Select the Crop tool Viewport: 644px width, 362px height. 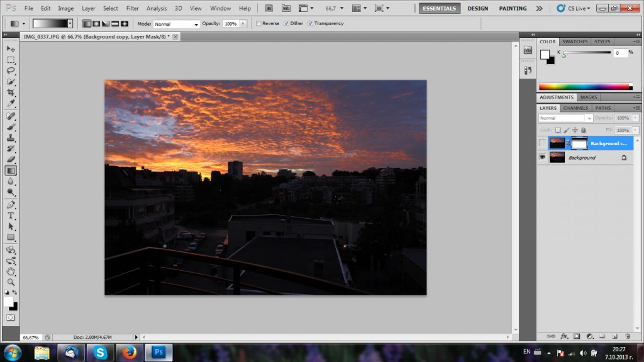[11, 92]
